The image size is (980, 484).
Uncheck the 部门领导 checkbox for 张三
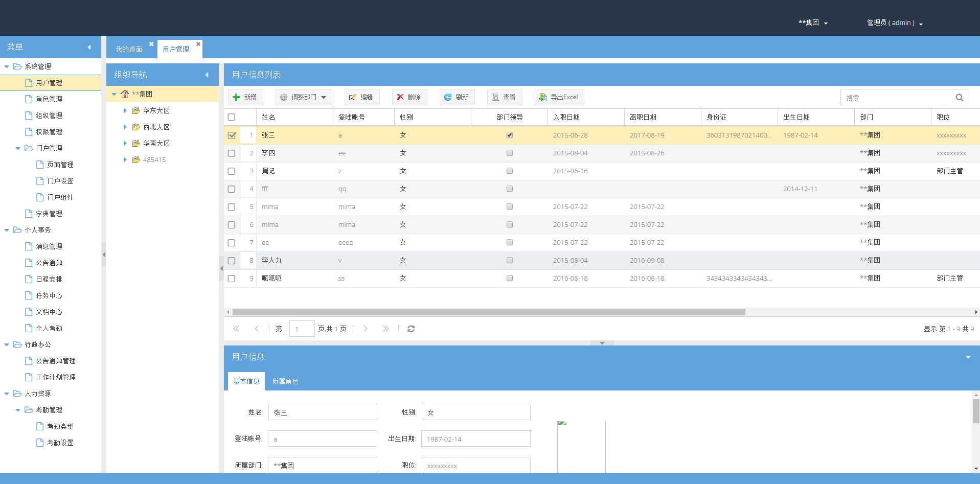(x=509, y=135)
